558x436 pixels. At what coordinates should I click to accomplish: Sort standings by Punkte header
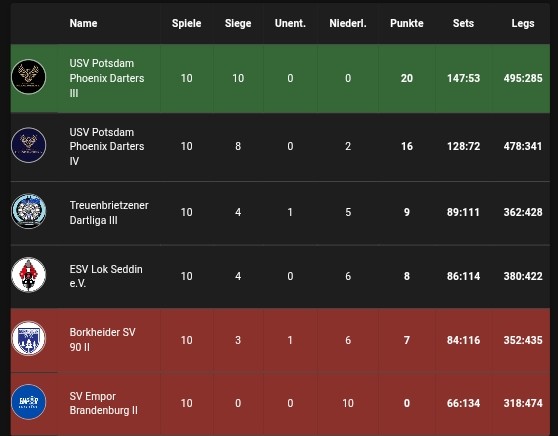407,23
